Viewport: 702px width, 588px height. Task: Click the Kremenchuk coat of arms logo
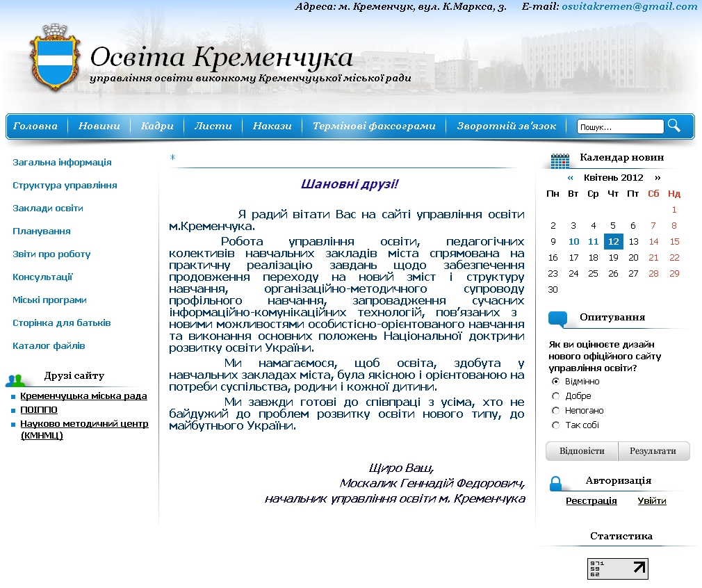pos(53,58)
